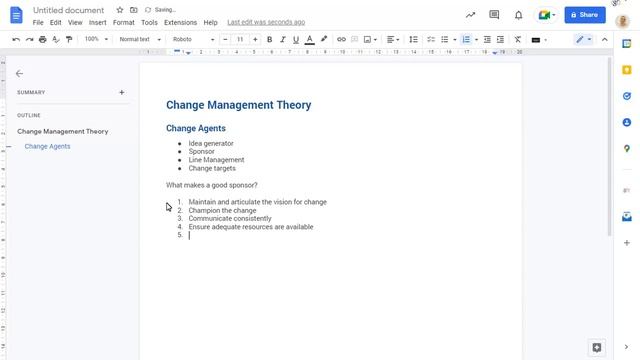Open Google Maps side panel
This screenshot has width=640, height=360.
[x=627, y=149]
